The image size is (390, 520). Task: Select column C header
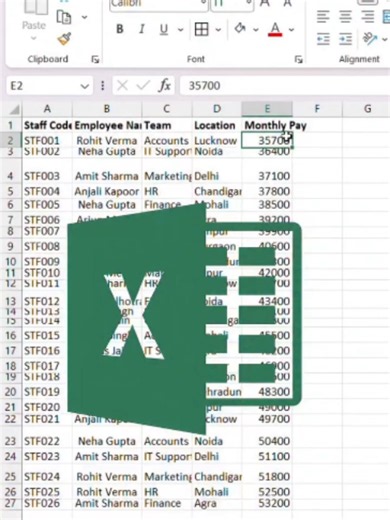point(167,109)
